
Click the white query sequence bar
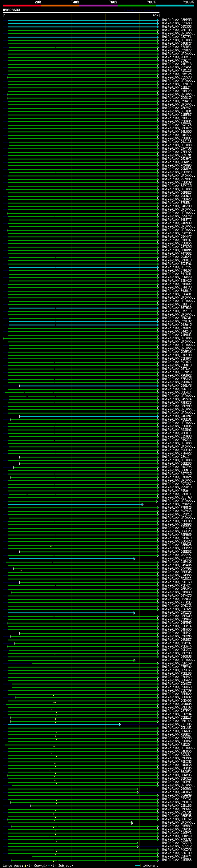81,12
